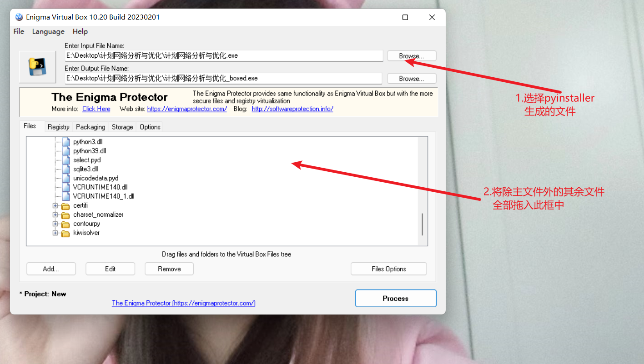Open the Language menu
Image resolution: width=644 pixels, height=364 pixels.
48,31
